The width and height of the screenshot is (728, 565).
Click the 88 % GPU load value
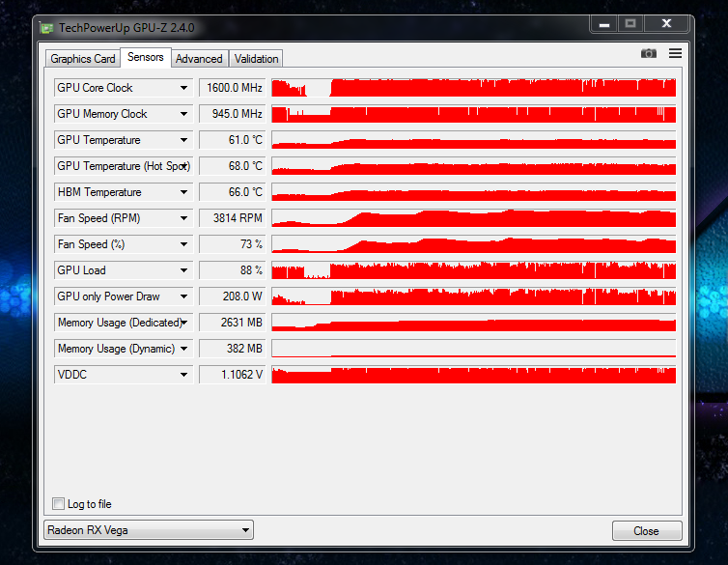point(232,270)
